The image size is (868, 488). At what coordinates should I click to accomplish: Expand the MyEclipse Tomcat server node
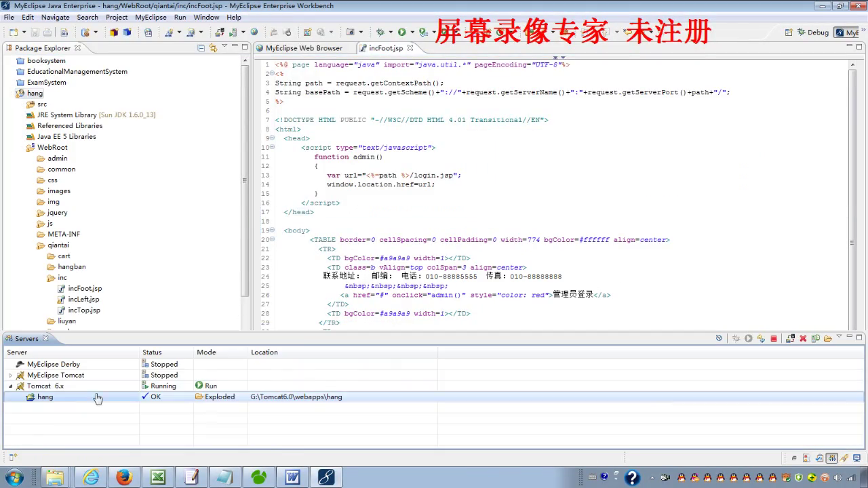(11, 375)
